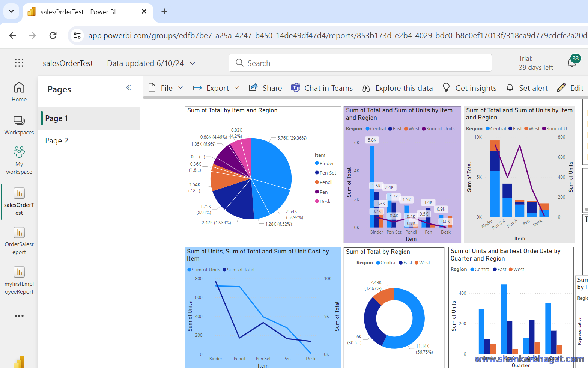Screen dimensions: 588x368
Task: Click Sum of Units legend in purple chart
Action: (438, 128)
